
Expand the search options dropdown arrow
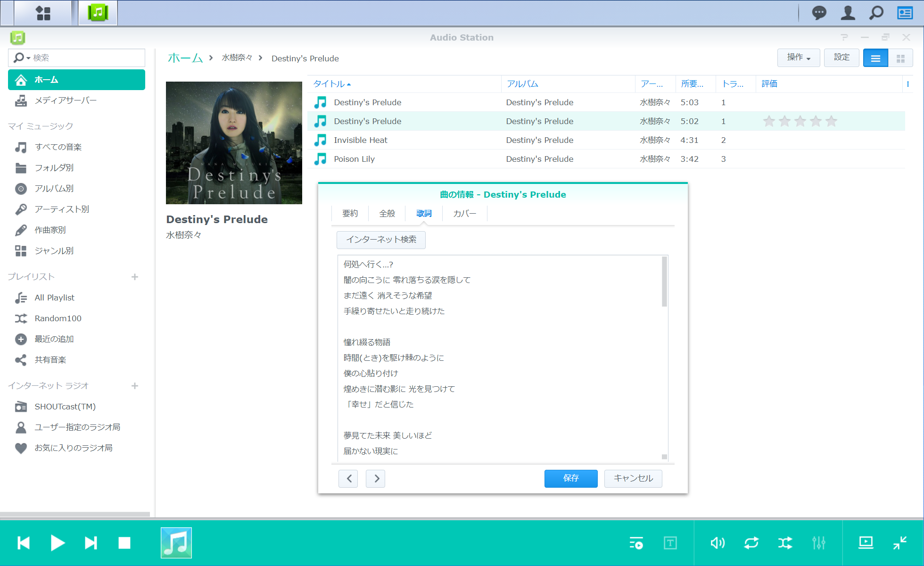28,58
